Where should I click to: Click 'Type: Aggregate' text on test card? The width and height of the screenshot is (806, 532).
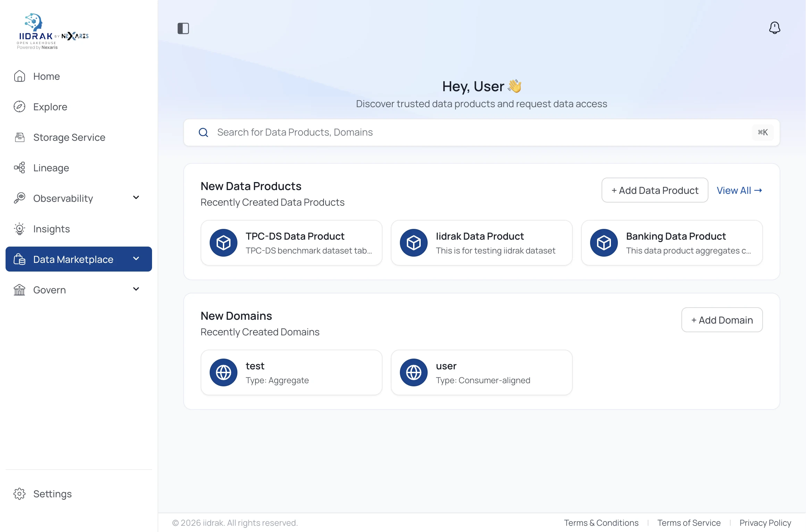tap(277, 380)
